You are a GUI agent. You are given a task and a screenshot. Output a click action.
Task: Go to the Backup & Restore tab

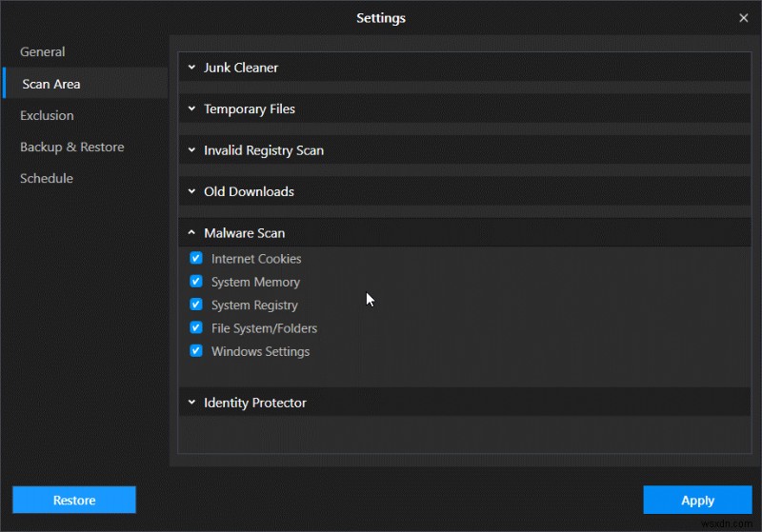pos(72,147)
